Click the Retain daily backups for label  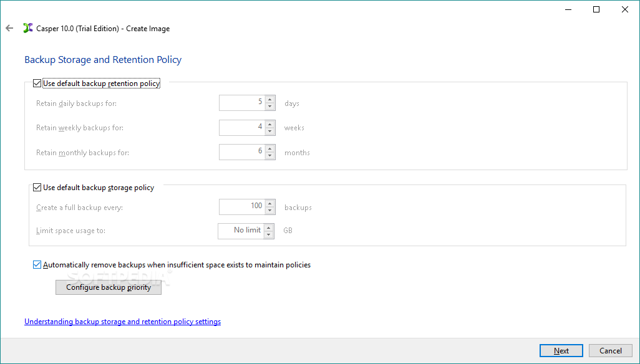[x=76, y=103]
